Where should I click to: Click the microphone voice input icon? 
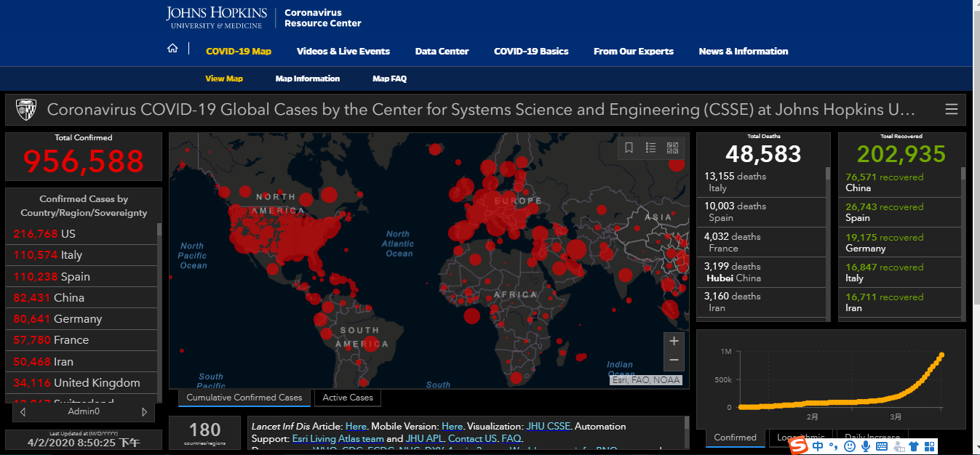coord(866,446)
